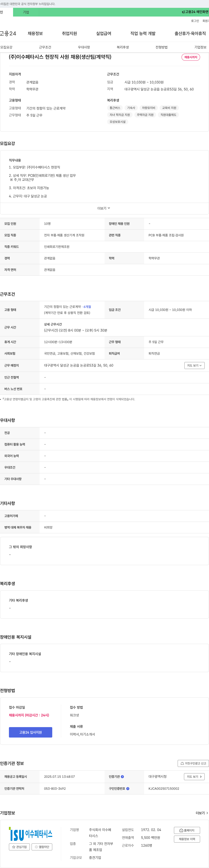Image resolution: width=209 pixels, height=868 pixels.
Task: Open 지도 보기 for 대구광역시청
Action: (194, 777)
